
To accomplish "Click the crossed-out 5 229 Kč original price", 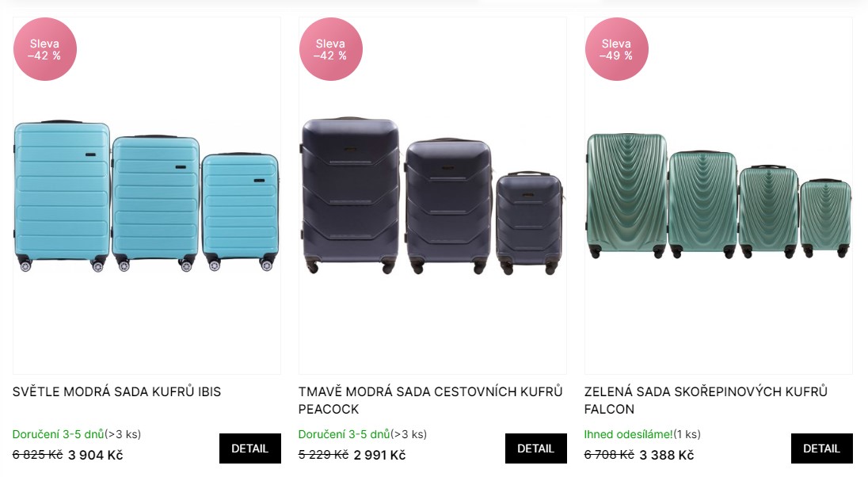I will click(323, 455).
